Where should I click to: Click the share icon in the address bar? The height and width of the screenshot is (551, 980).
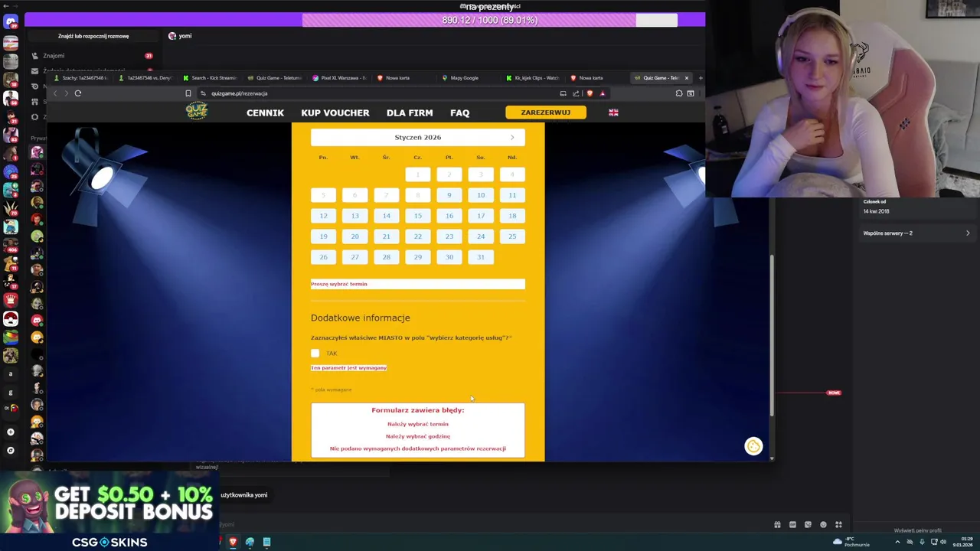576,93
